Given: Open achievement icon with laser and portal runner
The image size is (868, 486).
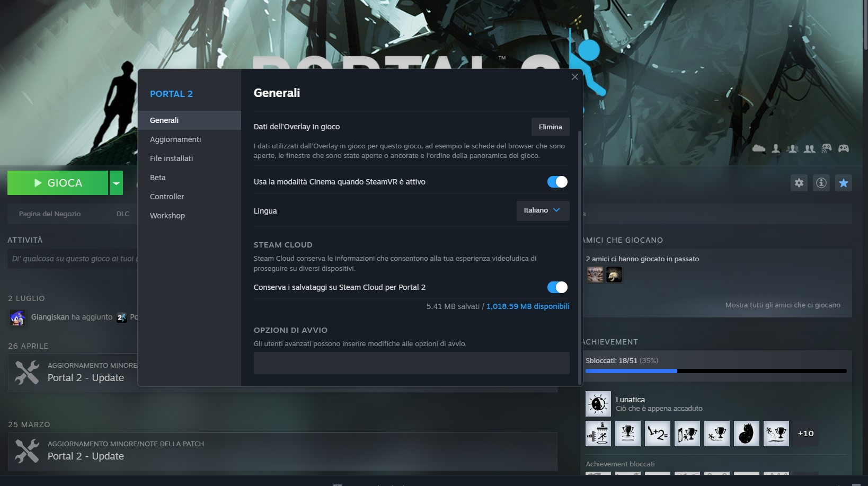Looking at the screenshot, I should [x=598, y=434].
